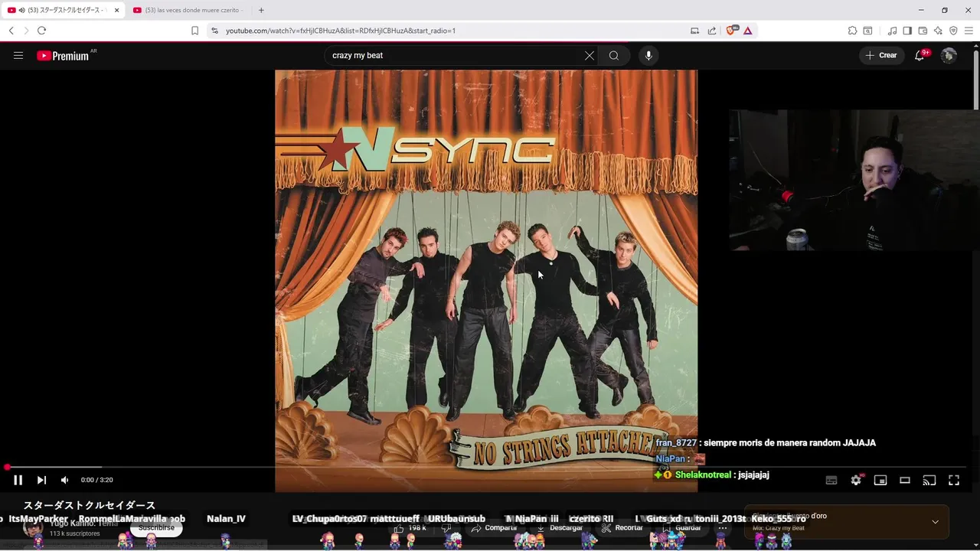Share the video with Compartir
This screenshot has height=551, width=980.
(494, 528)
